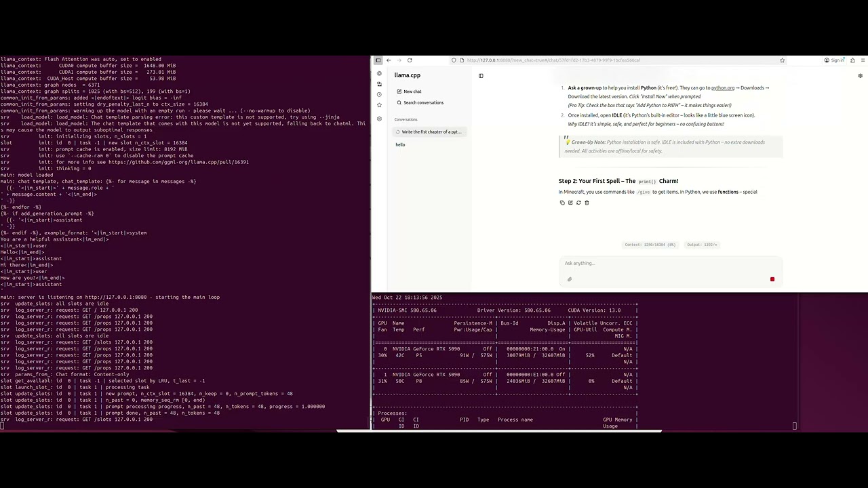The image size is (868, 488).
Task: Reload the llama.cpp page
Action: coord(410,60)
